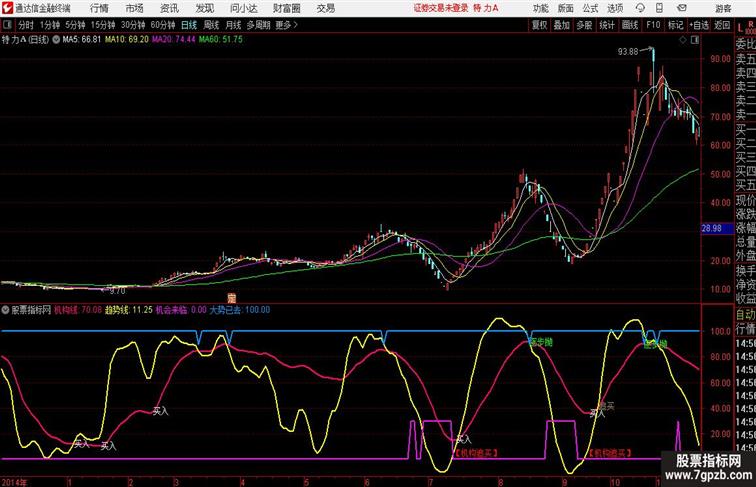
Task: Click the 画线 drawing toolbar button
Action: [x=630, y=25]
